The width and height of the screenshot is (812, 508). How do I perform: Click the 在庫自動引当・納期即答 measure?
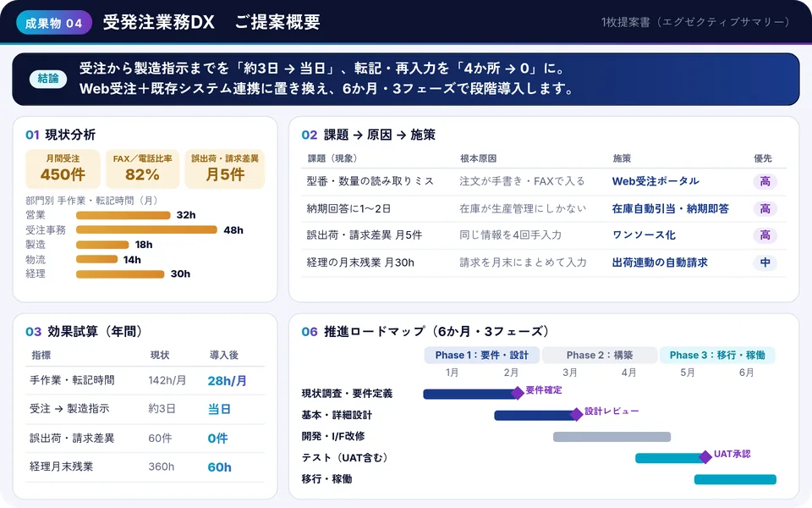tap(670, 209)
